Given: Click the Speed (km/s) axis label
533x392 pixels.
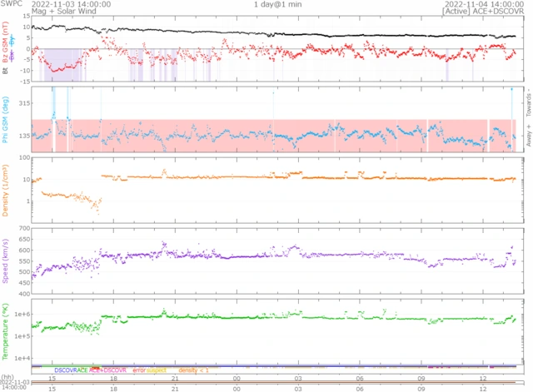Looking at the screenshot, I should point(5,261).
